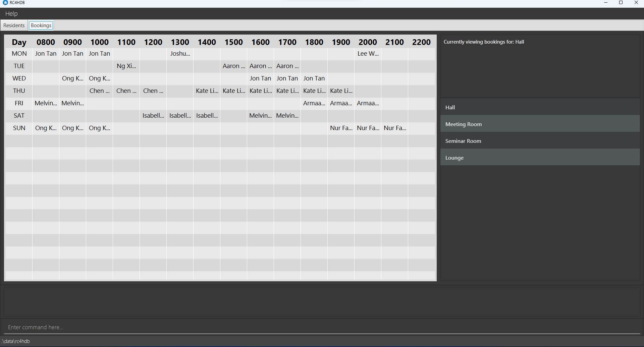Click Ong K... booking at SUN 0800
The image size is (644, 347).
coord(46,128)
